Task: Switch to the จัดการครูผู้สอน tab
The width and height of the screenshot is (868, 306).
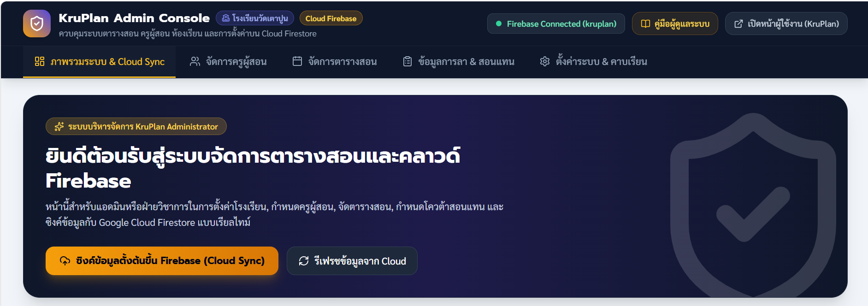Action: (x=228, y=62)
